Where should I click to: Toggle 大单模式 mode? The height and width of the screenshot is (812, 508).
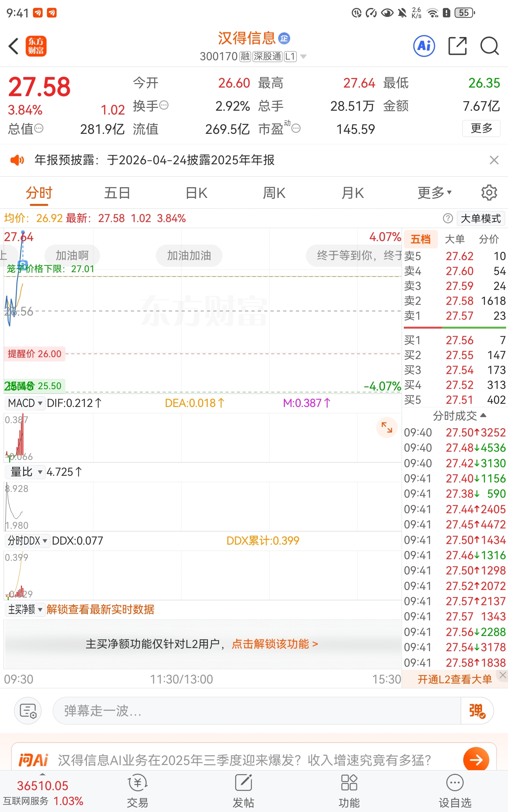click(481, 219)
